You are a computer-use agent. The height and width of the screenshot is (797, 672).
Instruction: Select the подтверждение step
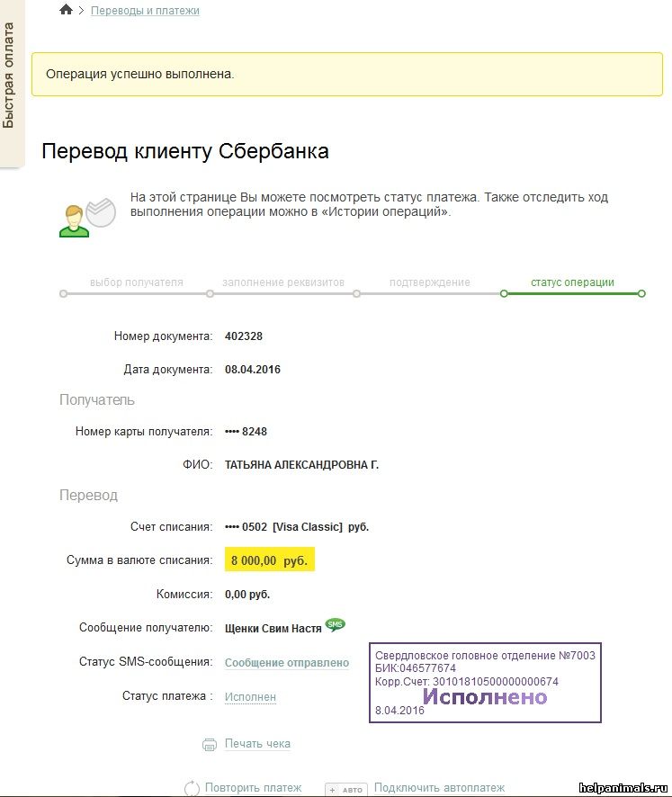tap(429, 282)
